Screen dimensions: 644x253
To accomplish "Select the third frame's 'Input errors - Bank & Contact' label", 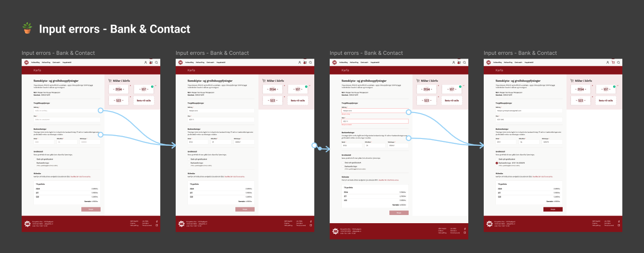I will (x=366, y=53).
